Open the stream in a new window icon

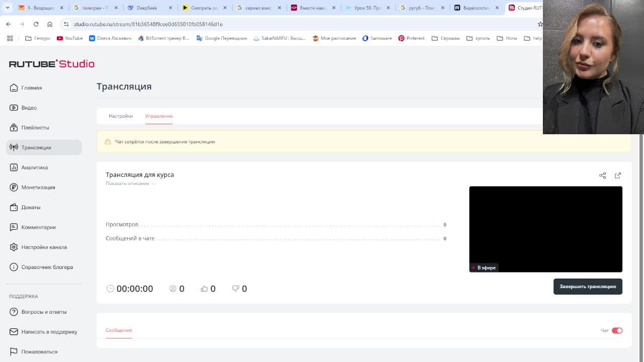(618, 175)
